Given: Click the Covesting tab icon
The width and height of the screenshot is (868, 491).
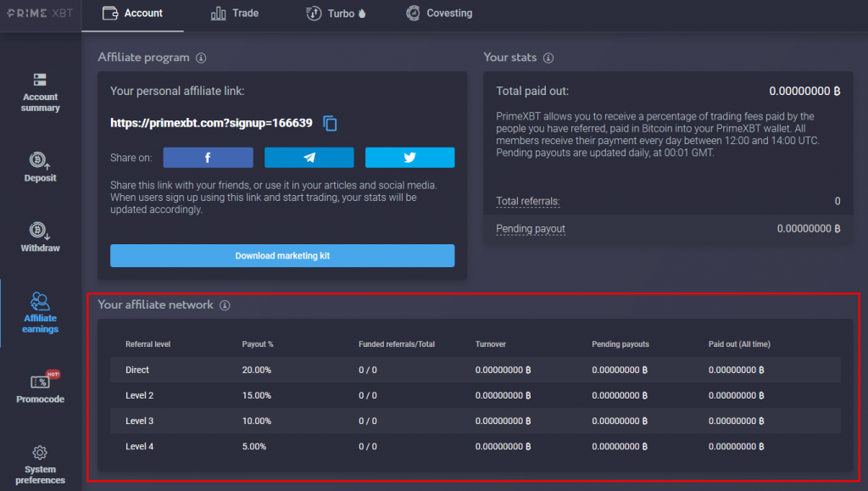Looking at the screenshot, I should pos(413,13).
